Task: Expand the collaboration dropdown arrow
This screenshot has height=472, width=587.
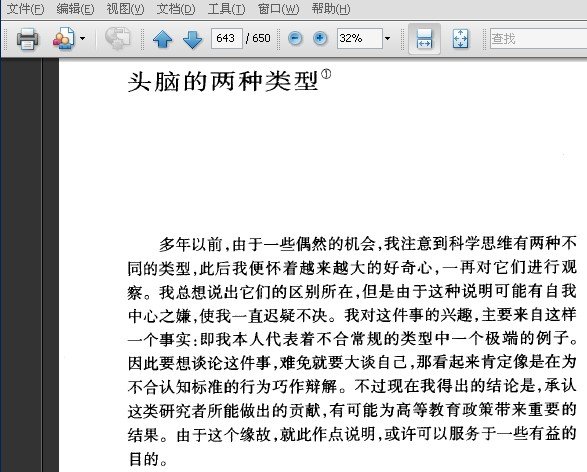Action: 82,38
